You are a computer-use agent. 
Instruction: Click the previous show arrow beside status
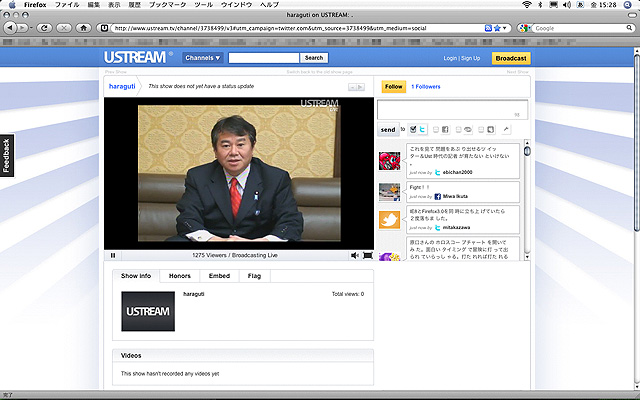[352, 87]
